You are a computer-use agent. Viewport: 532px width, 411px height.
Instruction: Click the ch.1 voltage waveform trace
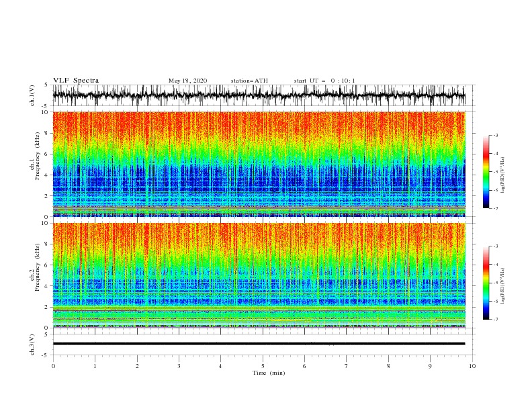coord(259,95)
